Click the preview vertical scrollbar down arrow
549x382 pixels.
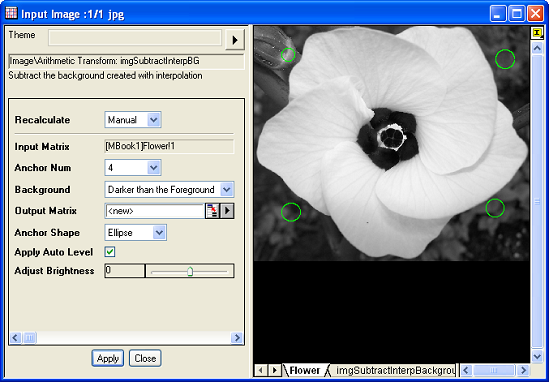tap(537, 356)
